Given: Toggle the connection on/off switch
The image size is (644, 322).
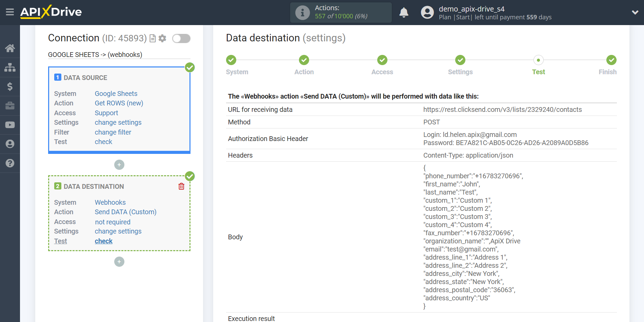Looking at the screenshot, I should (x=181, y=38).
